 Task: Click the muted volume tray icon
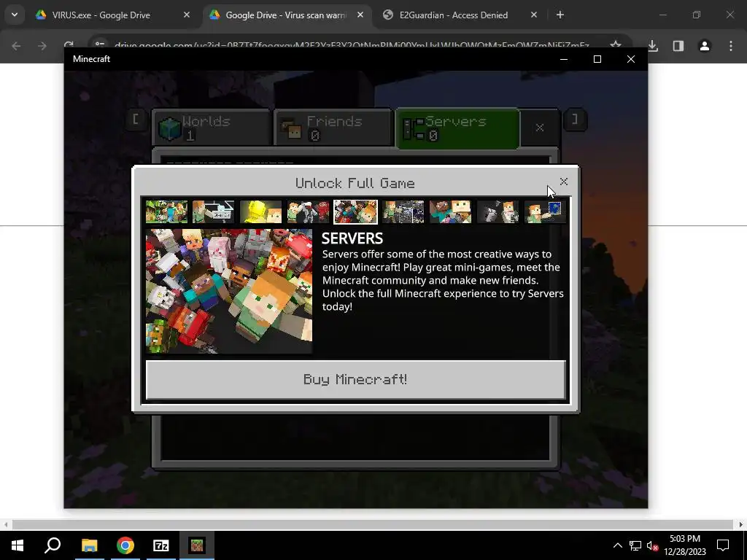(652, 545)
